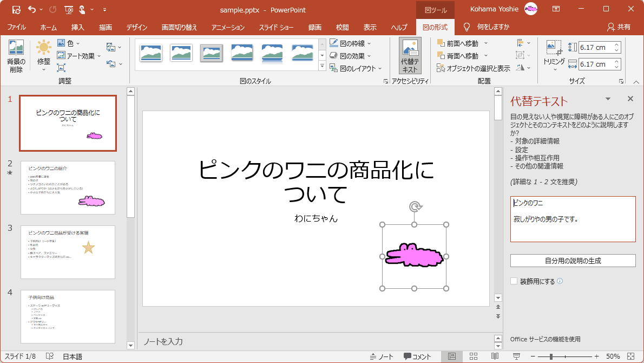Open the 修整 corrections tool
The width and height of the screenshot is (644, 363).
44,54
